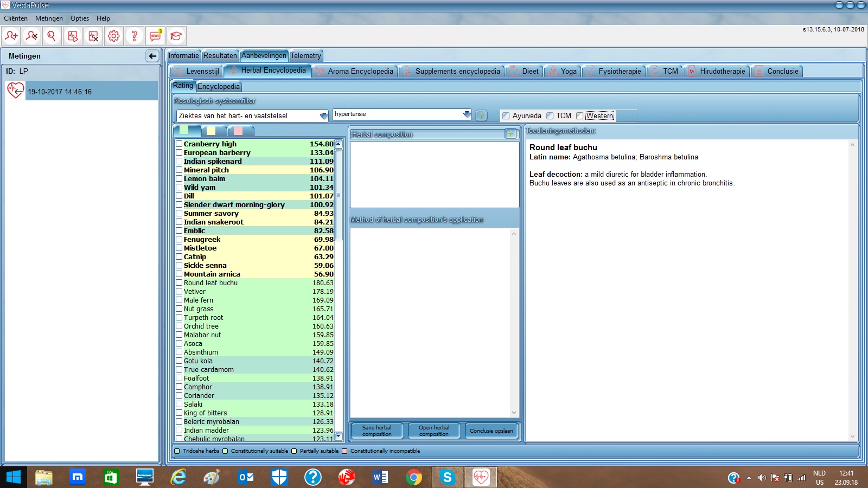The image size is (868, 488).
Task: Collapse the Metingen panel with arrow
Action: pos(152,56)
